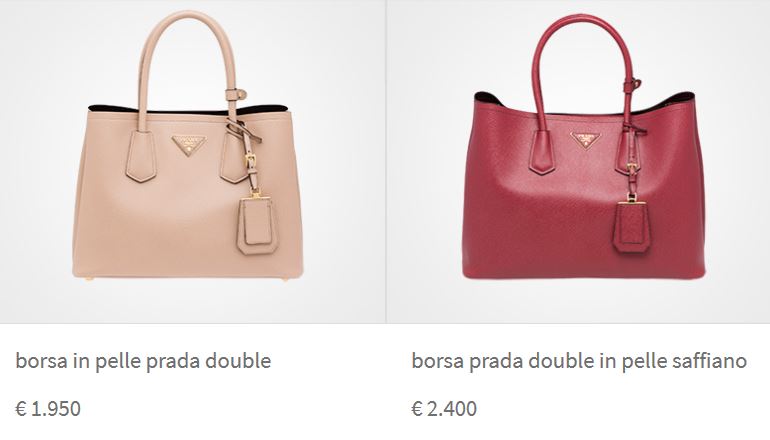Click the gold strap buckle on beige bag
This screenshot has width=770, height=440.
(250, 159)
